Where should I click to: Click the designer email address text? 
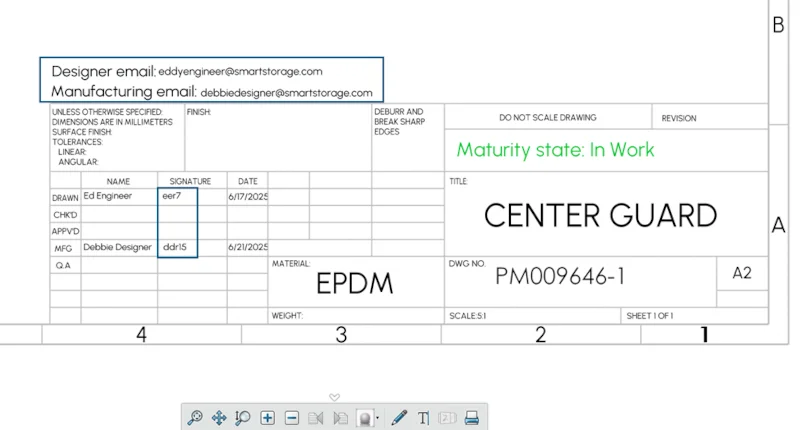(x=240, y=72)
